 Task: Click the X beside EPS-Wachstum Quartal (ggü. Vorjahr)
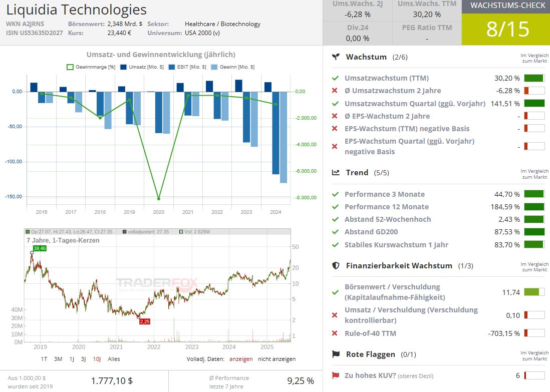335,146
